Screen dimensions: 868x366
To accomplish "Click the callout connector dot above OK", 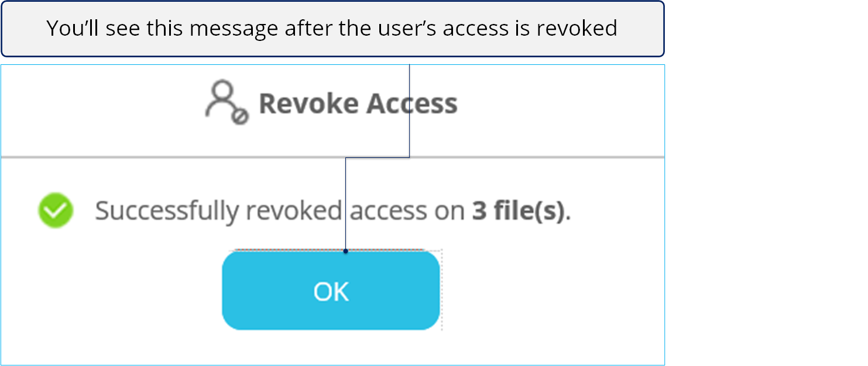I will [x=345, y=251].
